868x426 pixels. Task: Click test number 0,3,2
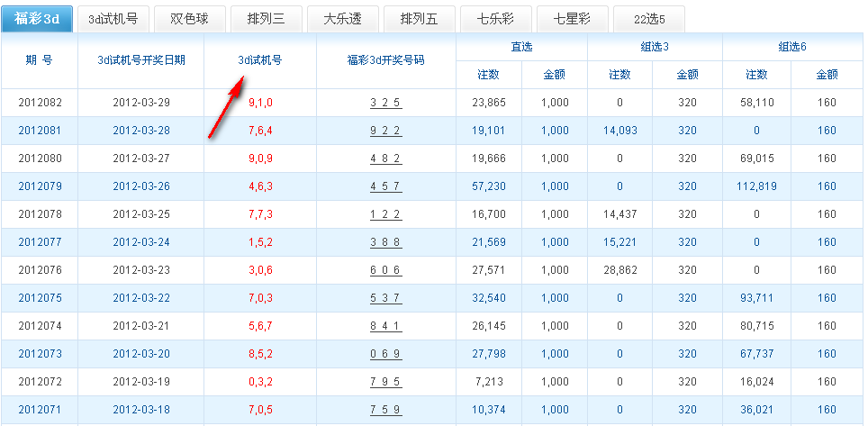(261, 382)
